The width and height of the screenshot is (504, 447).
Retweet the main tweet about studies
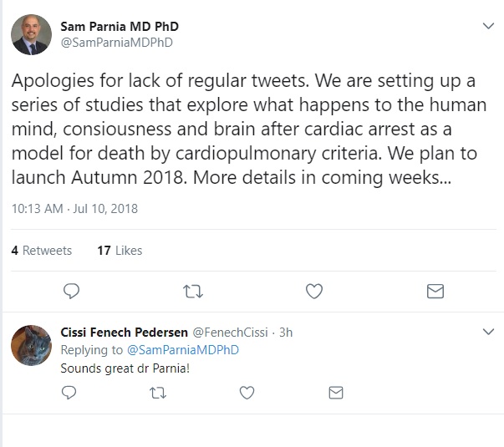(193, 291)
